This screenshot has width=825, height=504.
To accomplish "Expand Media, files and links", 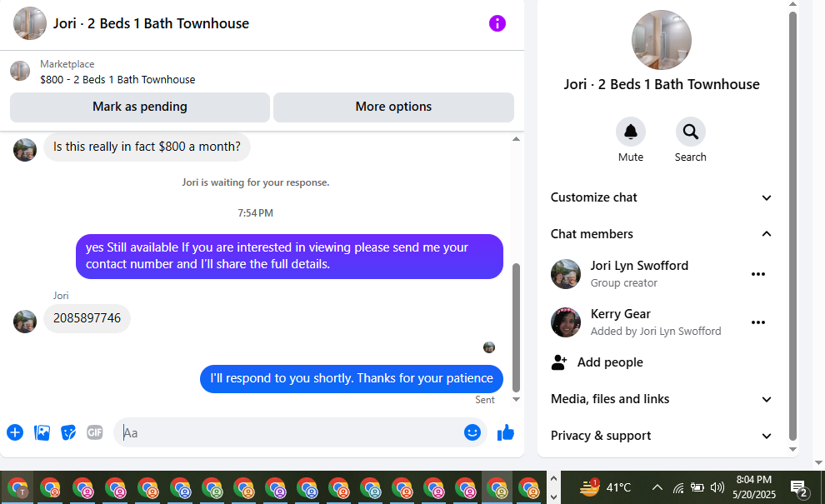I will coord(661,399).
